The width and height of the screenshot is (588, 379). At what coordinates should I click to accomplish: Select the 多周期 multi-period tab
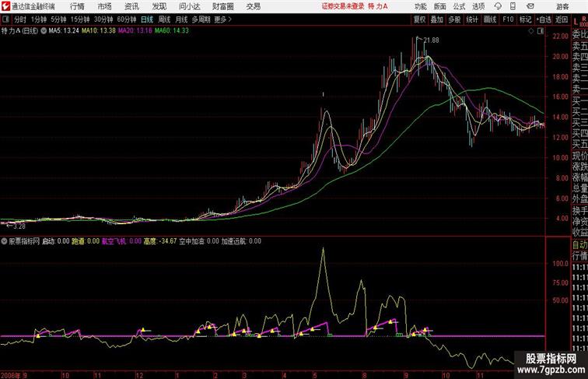(201, 19)
